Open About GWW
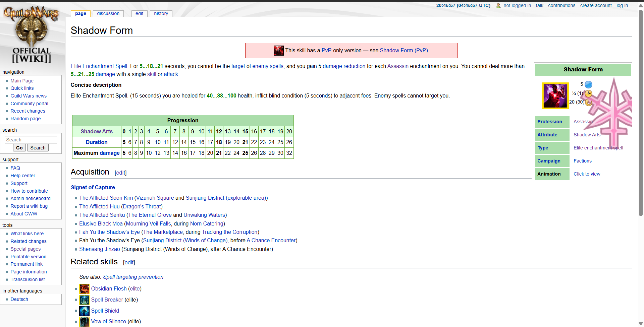The image size is (644, 327). pos(24,214)
